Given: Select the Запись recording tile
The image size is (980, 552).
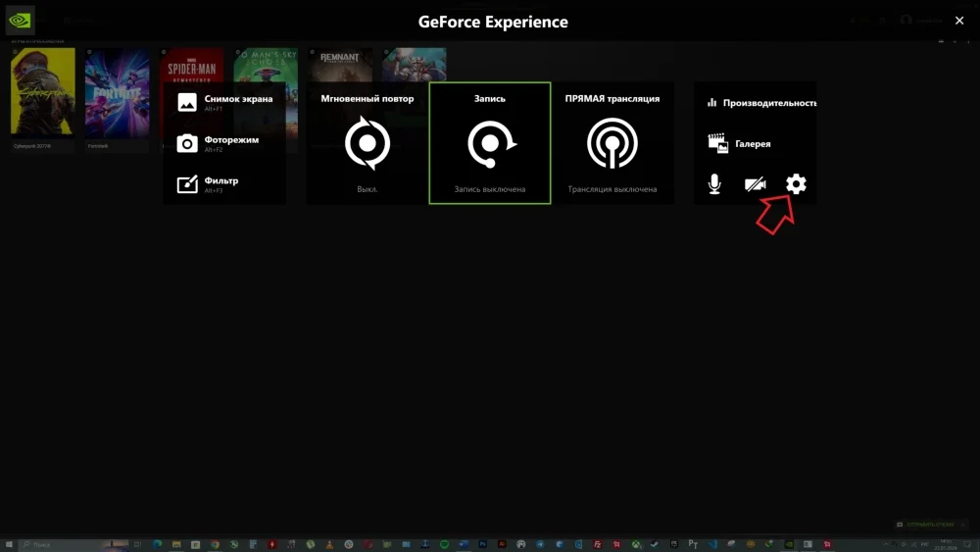Looking at the screenshot, I should click(x=490, y=143).
